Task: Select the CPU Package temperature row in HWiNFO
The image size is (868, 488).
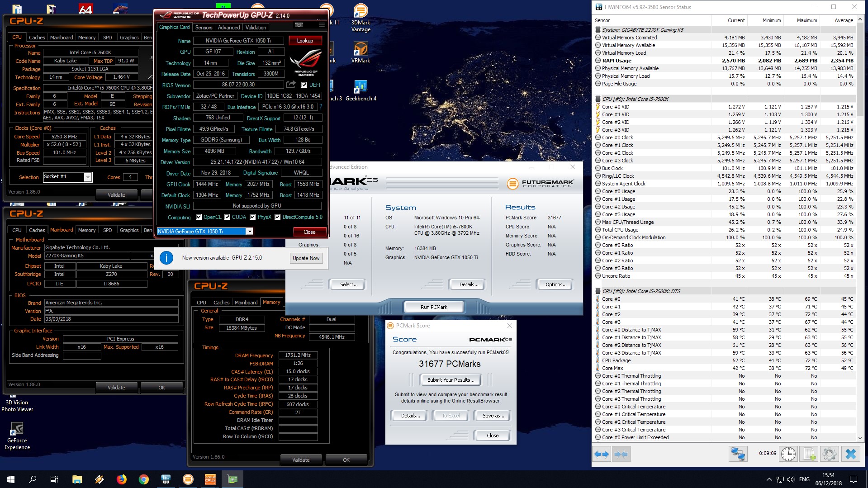Action: pyautogui.click(x=725, y=360)
